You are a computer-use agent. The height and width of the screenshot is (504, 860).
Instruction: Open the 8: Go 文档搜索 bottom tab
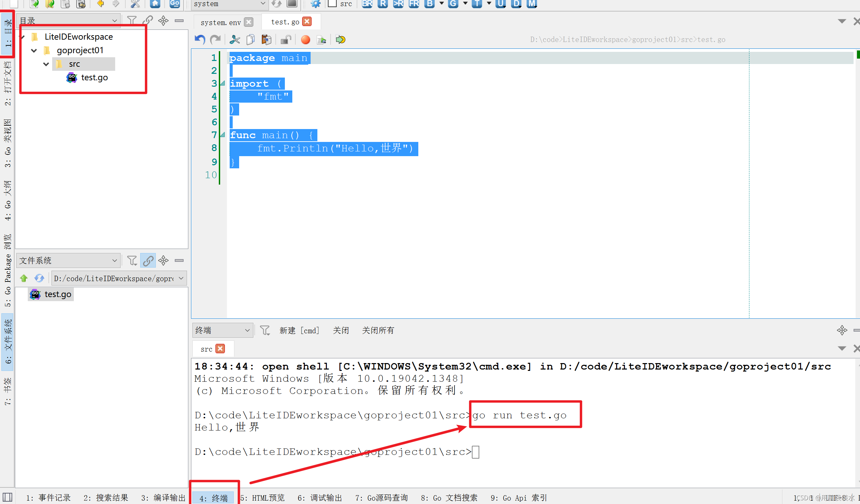point(449,498)
